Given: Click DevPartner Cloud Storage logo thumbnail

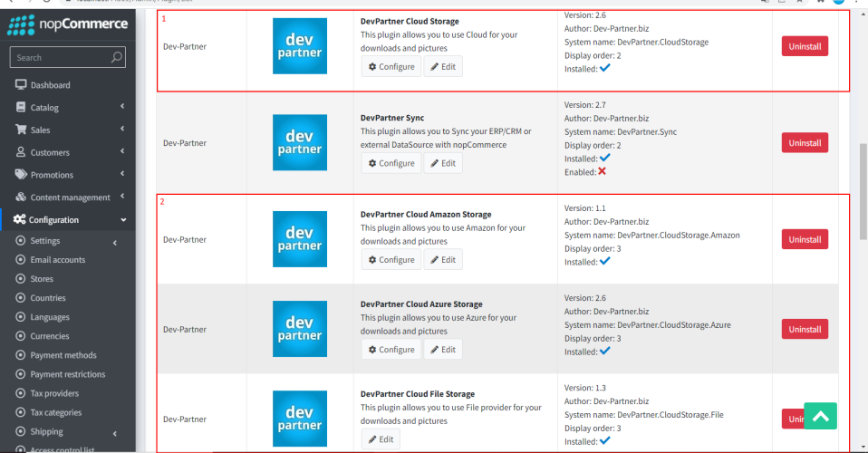Looking at the screenshot, I should click(x=300, y=46).
